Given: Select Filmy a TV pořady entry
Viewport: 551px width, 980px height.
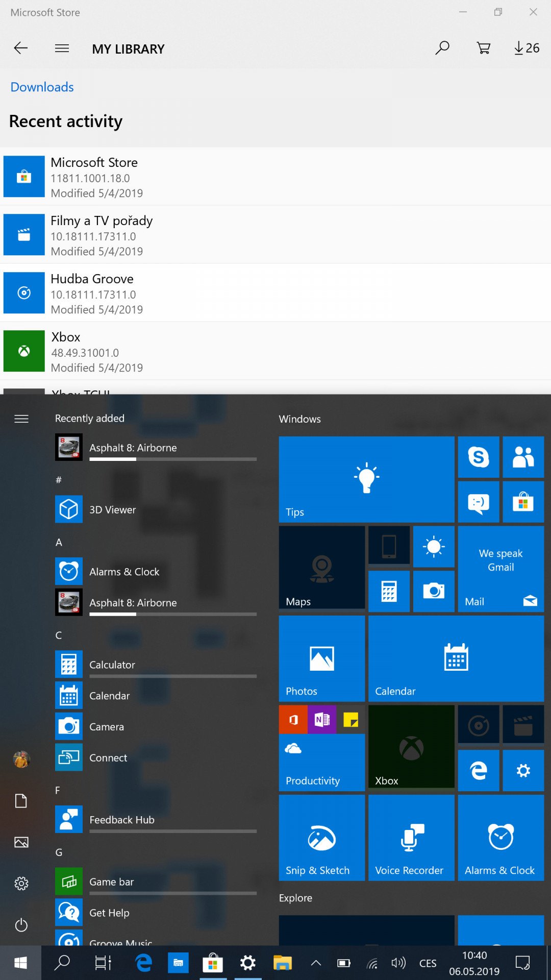Looking at the screenshot, I should coord(275,235).
